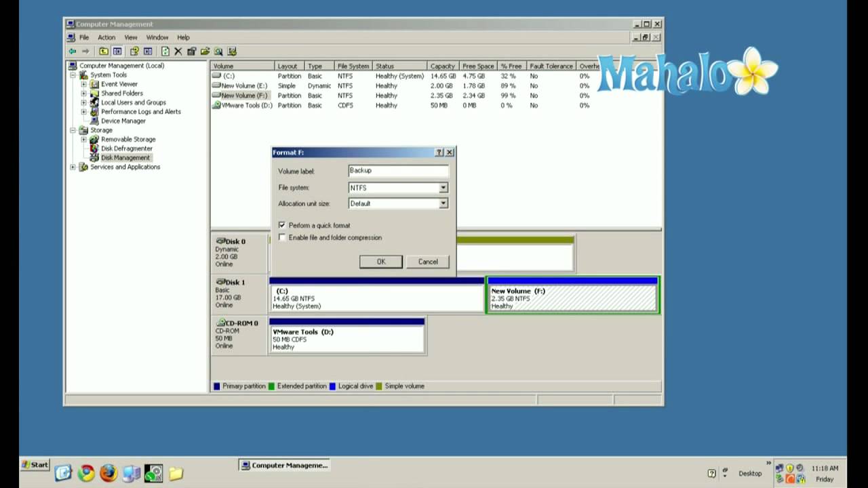
Task: Toggle Show/Hide Console Tree toolbar icon
Action: coord(117,52)
